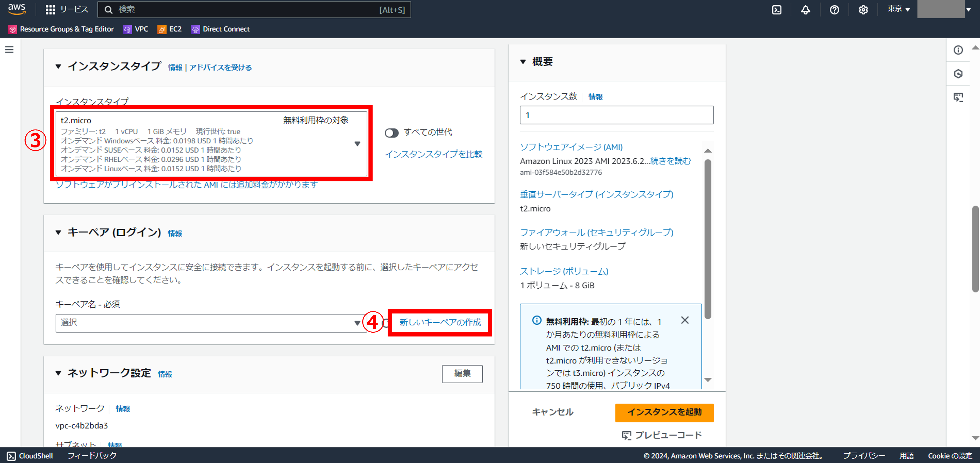
Task: Click ストレージ (ボリューム) link
Action: pos(564,271)
